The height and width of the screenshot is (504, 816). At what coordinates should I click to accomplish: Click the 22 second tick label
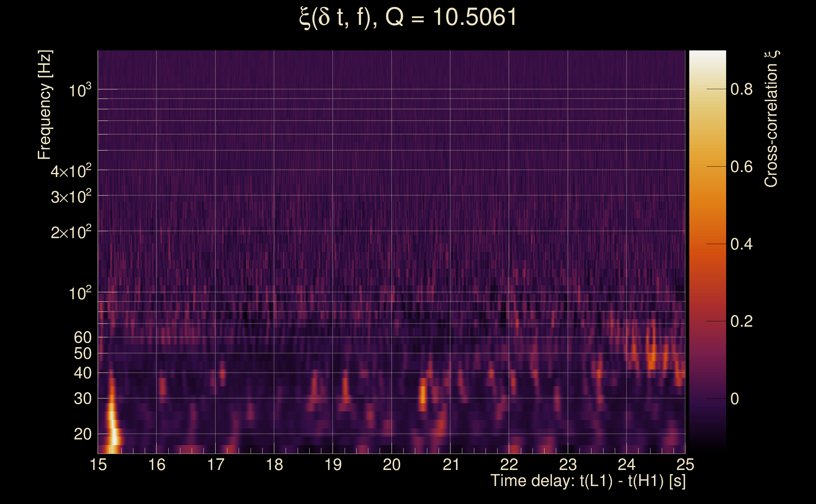tap(509, 465)
